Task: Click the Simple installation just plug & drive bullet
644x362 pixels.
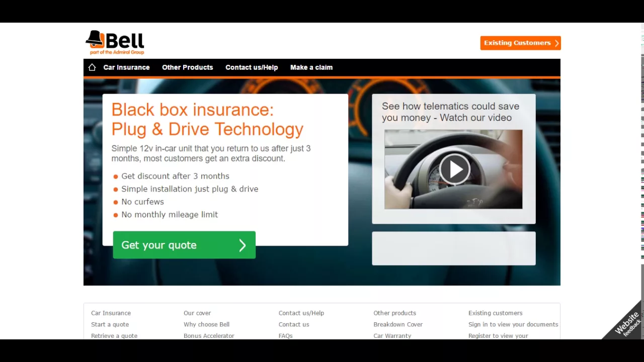Action: (x=190, y=189)
